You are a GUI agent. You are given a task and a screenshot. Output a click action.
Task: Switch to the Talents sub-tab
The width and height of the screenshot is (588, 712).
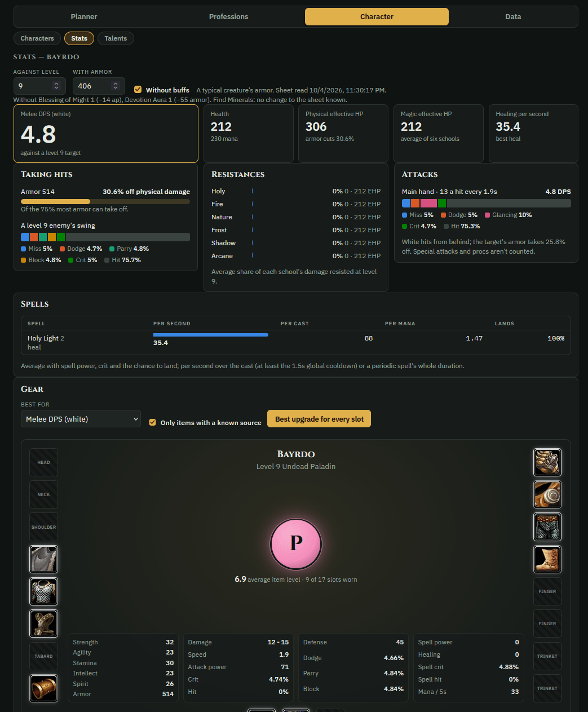pos(116,38)
